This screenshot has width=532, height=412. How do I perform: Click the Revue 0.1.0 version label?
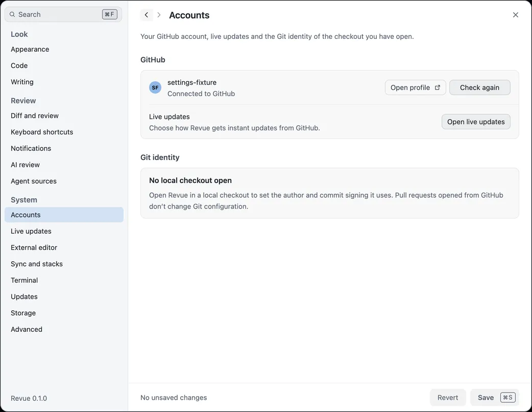coord(29,398)
